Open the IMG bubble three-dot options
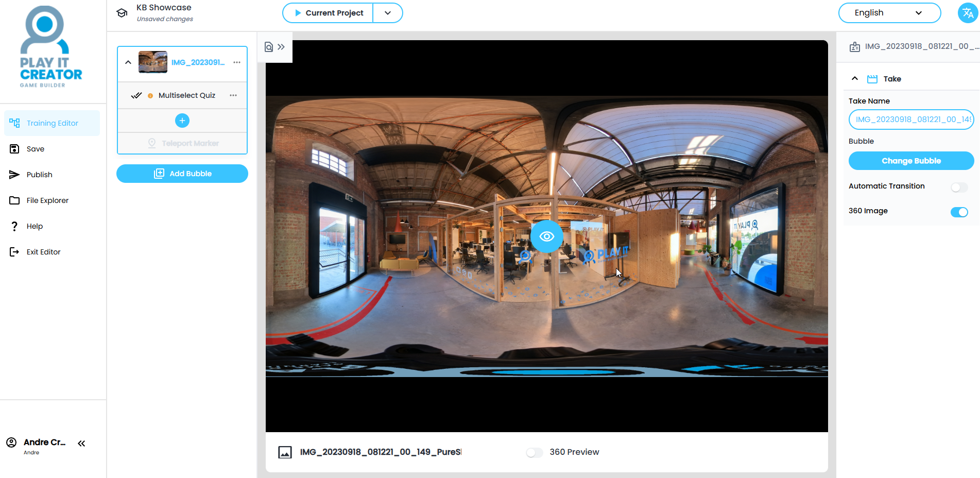The image size is (980, 478). coord(237,62)
